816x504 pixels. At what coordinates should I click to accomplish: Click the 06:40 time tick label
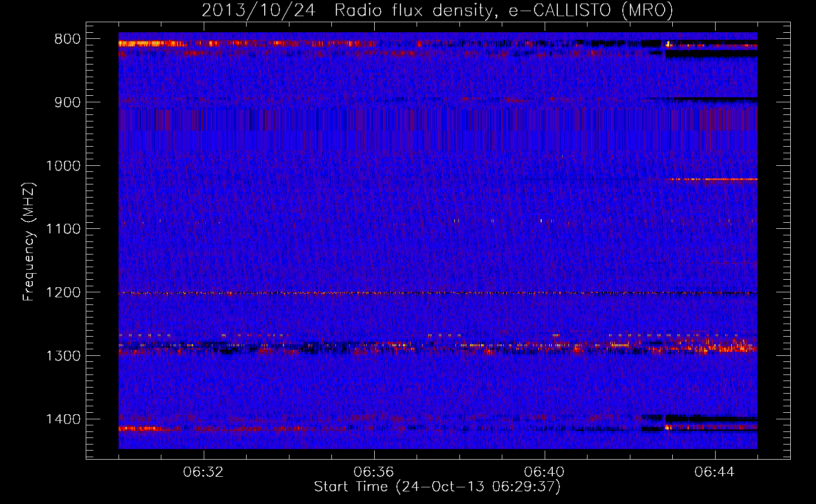click(544, 472)
